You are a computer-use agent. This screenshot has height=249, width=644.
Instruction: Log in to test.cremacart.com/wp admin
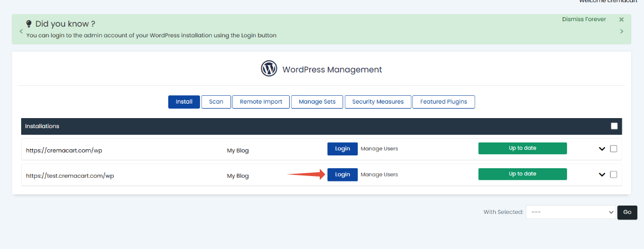[x=342, y=174]
